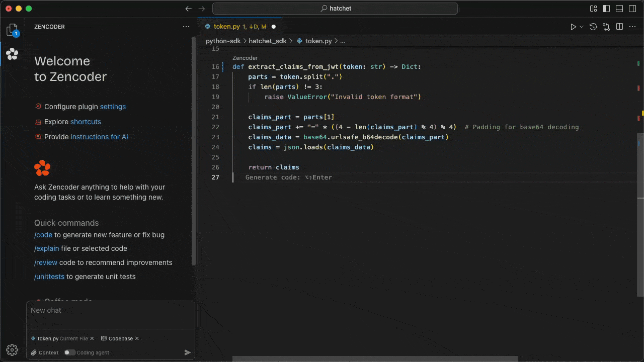Viewport: 644px width, 362px height.
Task: Click the Zencoder code lens above function
Action: 245,58
